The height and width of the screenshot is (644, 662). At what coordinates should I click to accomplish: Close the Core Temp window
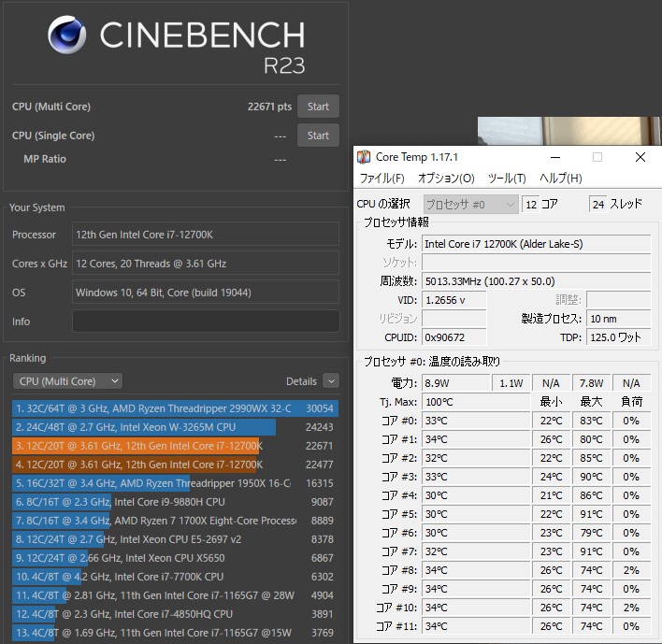coord(640,157)
